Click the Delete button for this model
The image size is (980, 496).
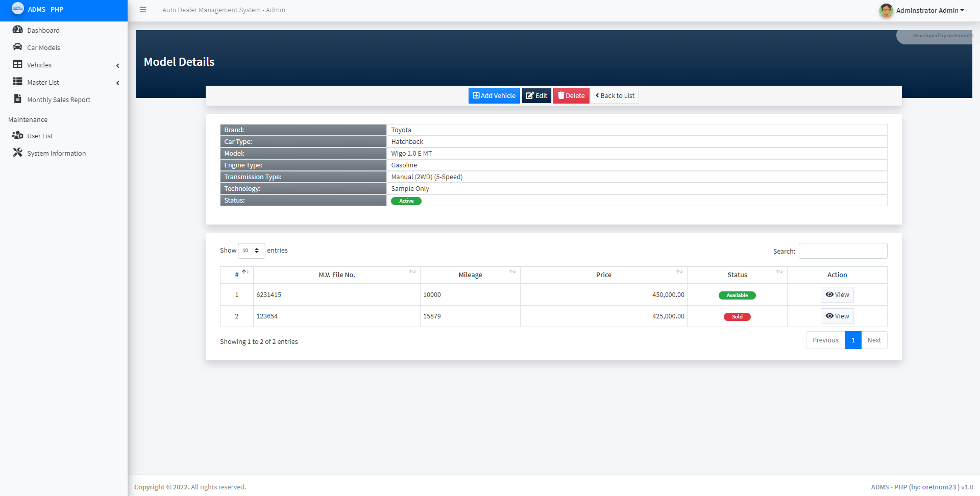[571, 95]
